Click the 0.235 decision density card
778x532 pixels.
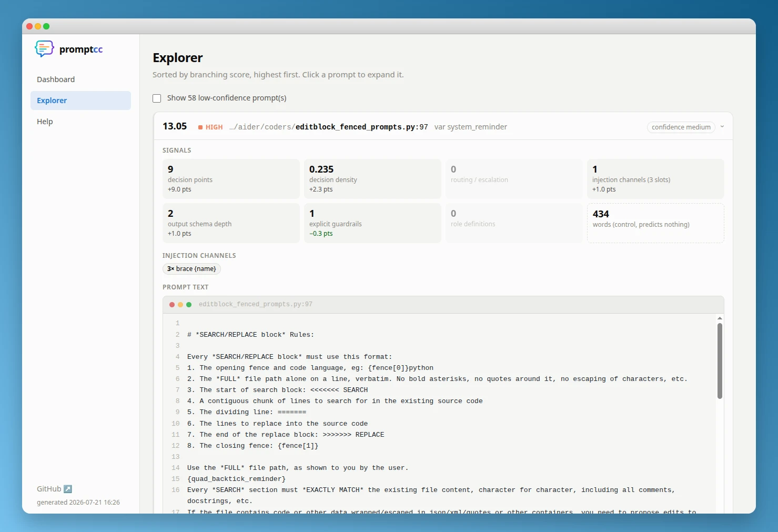372,179
